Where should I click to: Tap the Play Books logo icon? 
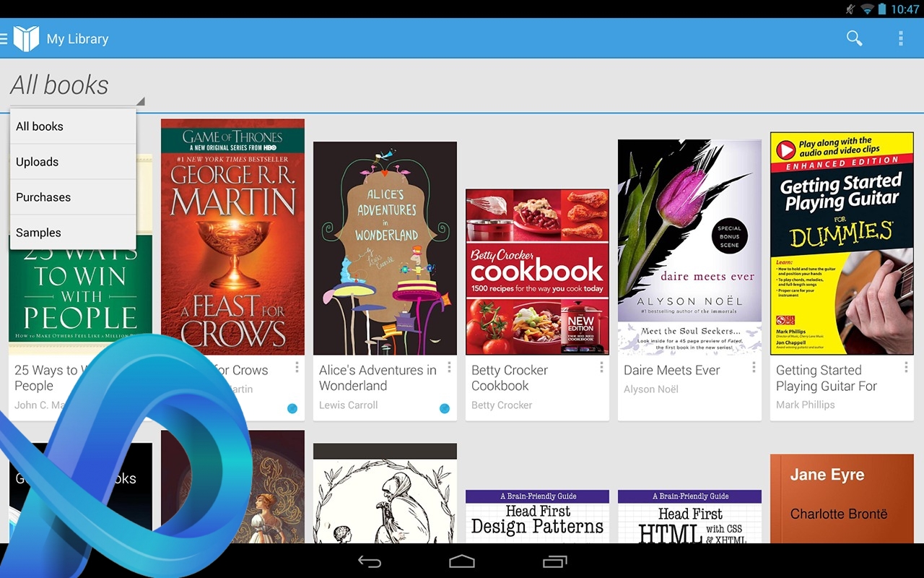click(x=26, y=39)
